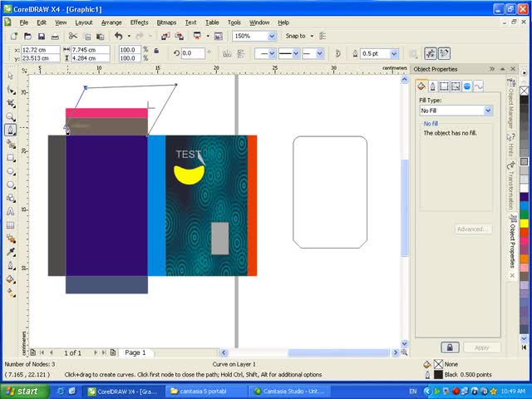Open the zoom level 150% dropdown
This screenshot has height=399, width=532.
[x=272, y=37]
